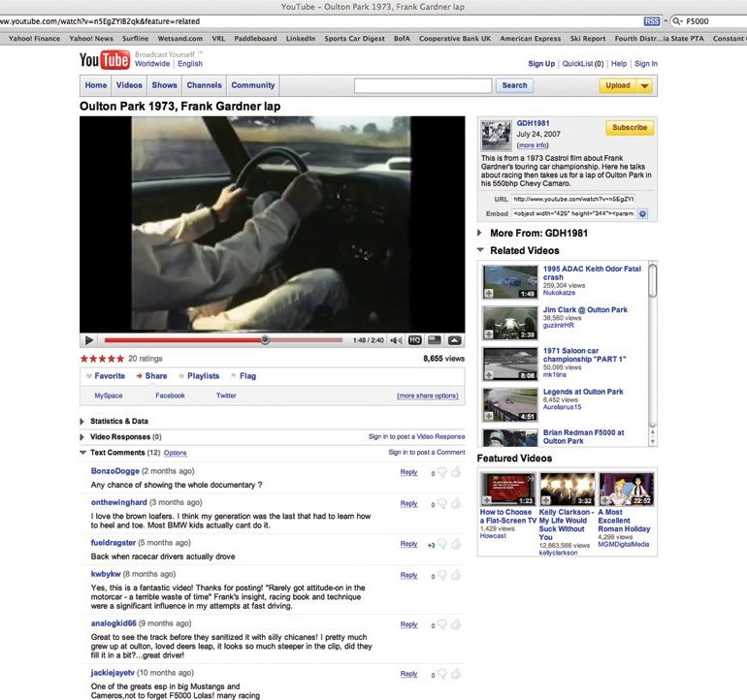This screenshot has height=700, width=747.
Task: Thumbs down fueldragster's comment
Action: (441, 545)
